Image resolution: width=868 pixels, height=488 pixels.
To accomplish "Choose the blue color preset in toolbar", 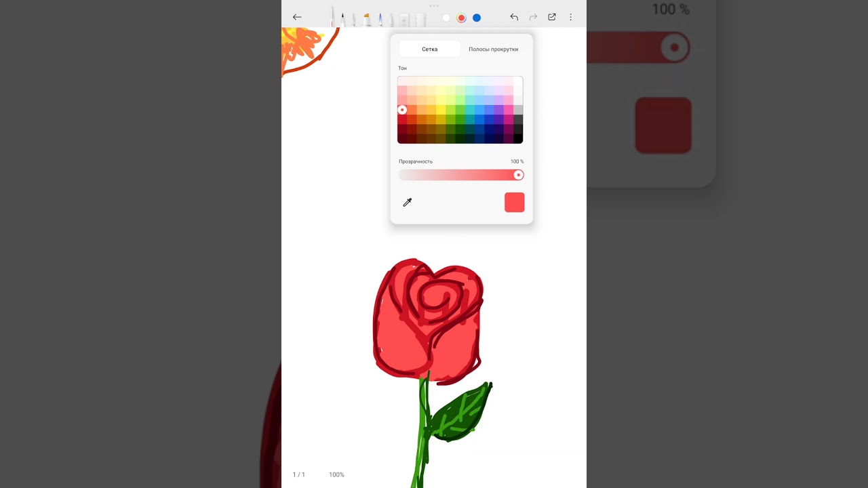I will 477,18.
